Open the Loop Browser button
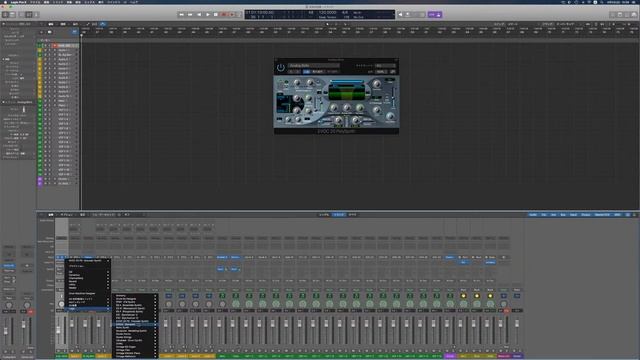Viewport: 640px width, 360px height. 627,15
